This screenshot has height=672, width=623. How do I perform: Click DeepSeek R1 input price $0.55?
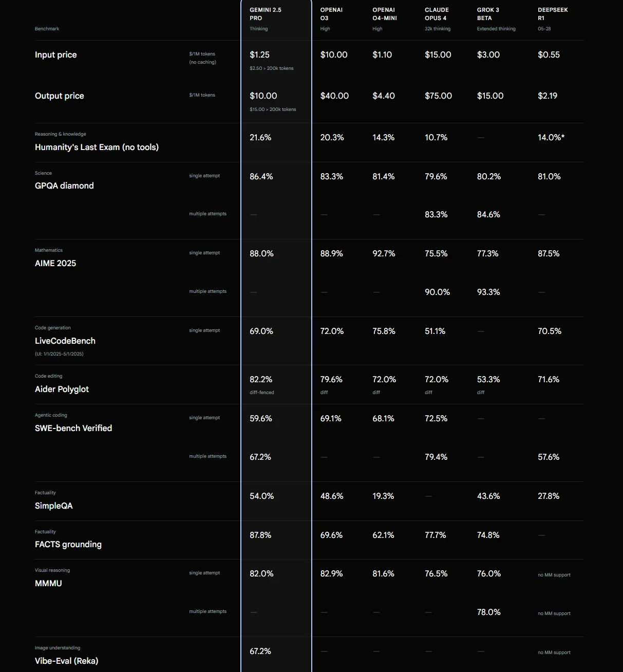[x=549, y=54]
